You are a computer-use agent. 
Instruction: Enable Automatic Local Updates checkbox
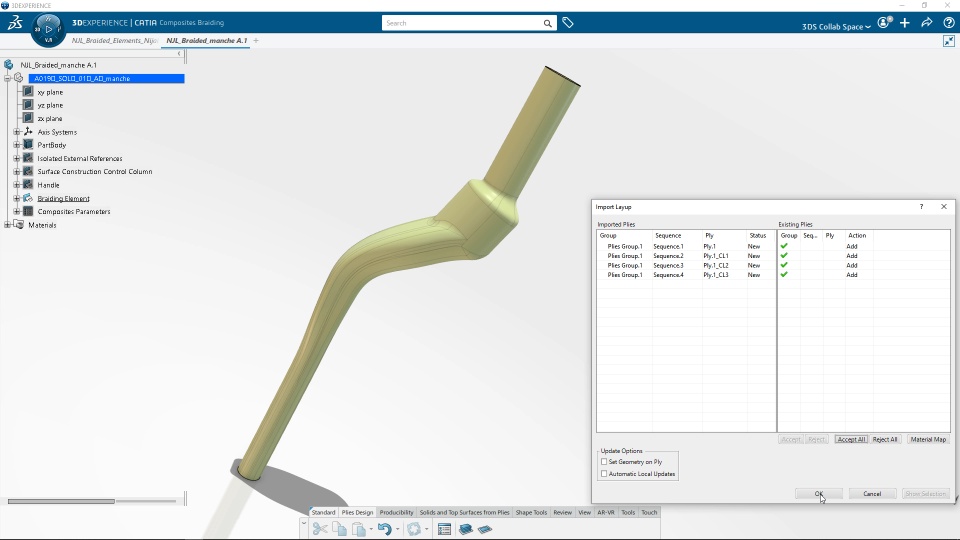point(604,473)
